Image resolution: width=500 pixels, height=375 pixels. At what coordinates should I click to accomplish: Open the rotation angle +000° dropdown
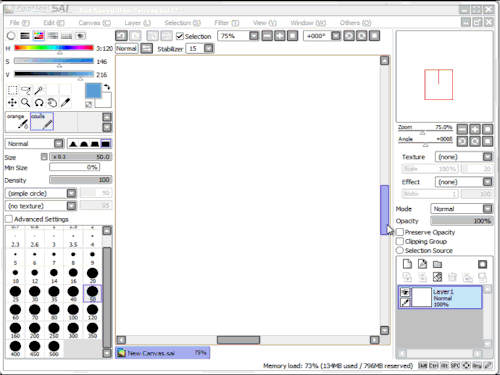point(336,36)
